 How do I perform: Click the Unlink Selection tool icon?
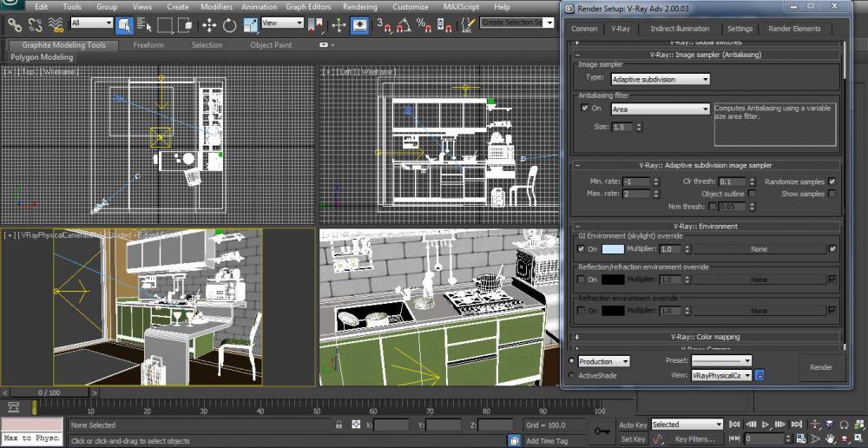click(x=35, y=23)
